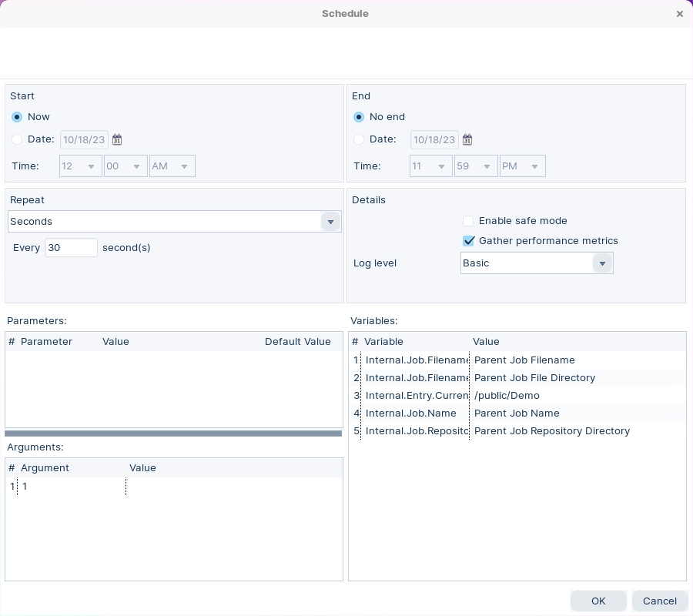
Task: Open the End time PM dropdown
Action: click(522, 166)
